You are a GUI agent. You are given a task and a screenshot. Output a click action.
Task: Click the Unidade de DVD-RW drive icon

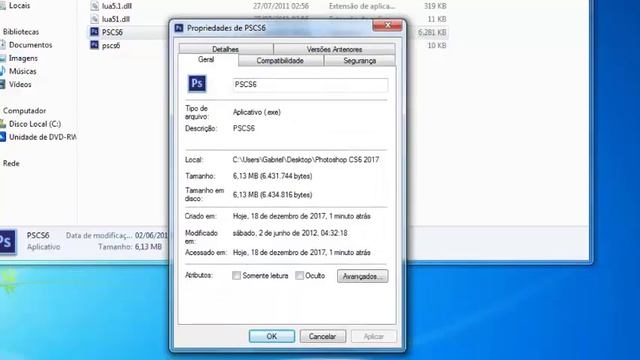pos(2,137)
